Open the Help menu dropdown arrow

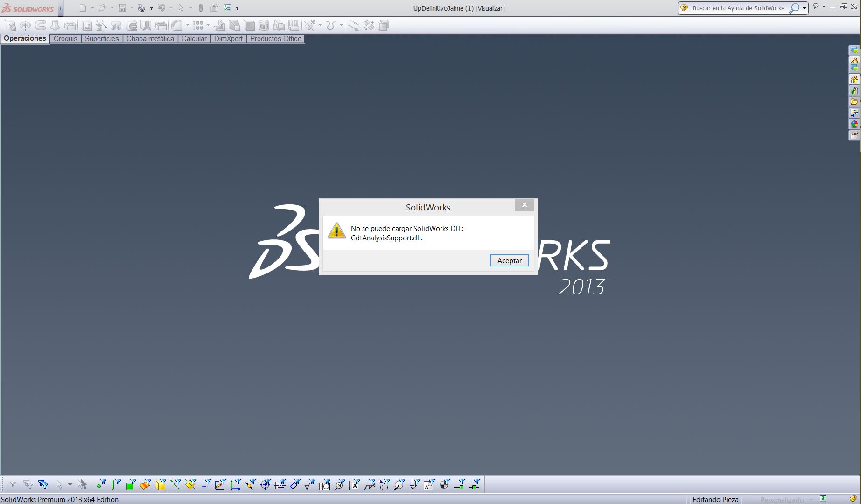824,7
